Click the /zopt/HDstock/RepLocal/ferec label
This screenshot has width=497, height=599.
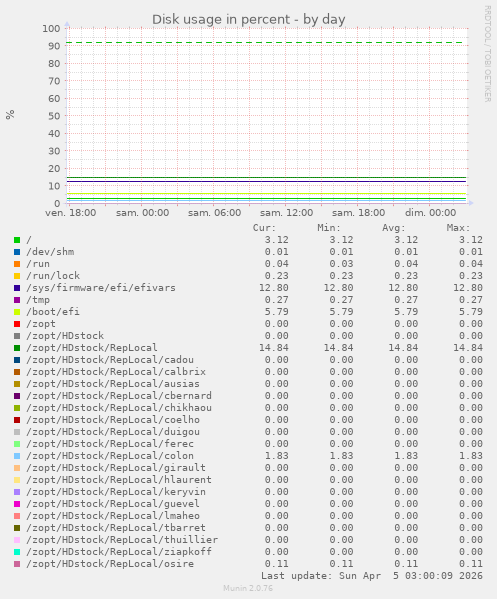pos(110,444)
